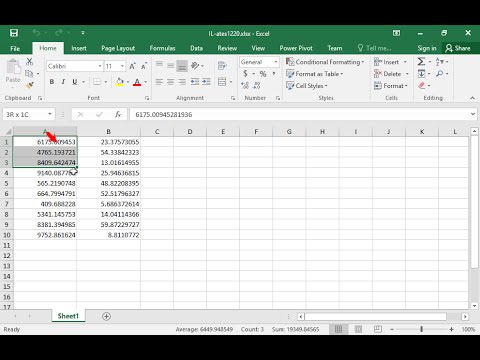Open the Insert Function fx icon
Viewport: 480px width, 360px height.
[118, 114]
